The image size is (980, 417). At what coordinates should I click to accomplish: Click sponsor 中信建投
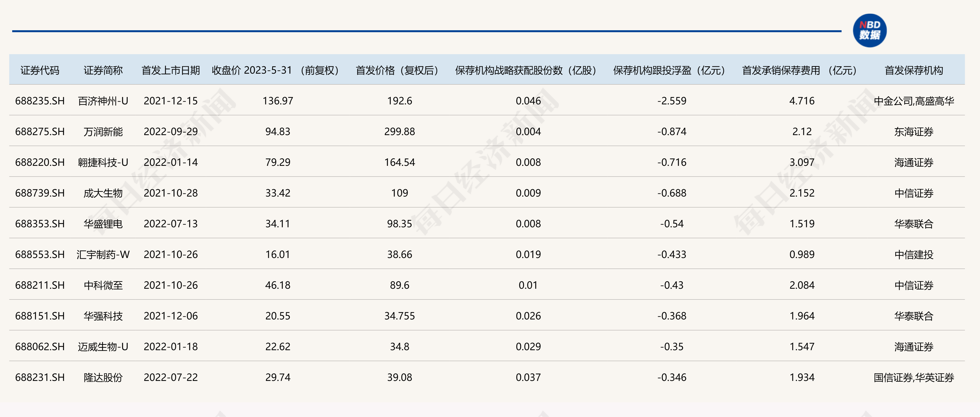point(914,255)
